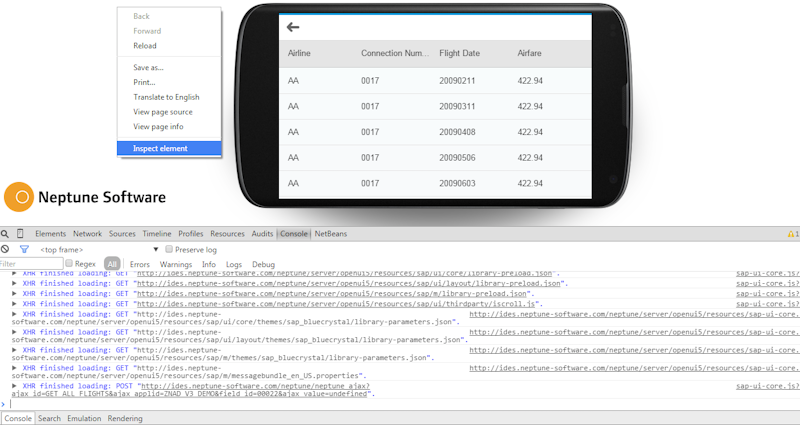
Task: Enable the Regex filter checkbox
Action: tap(69, 263)
